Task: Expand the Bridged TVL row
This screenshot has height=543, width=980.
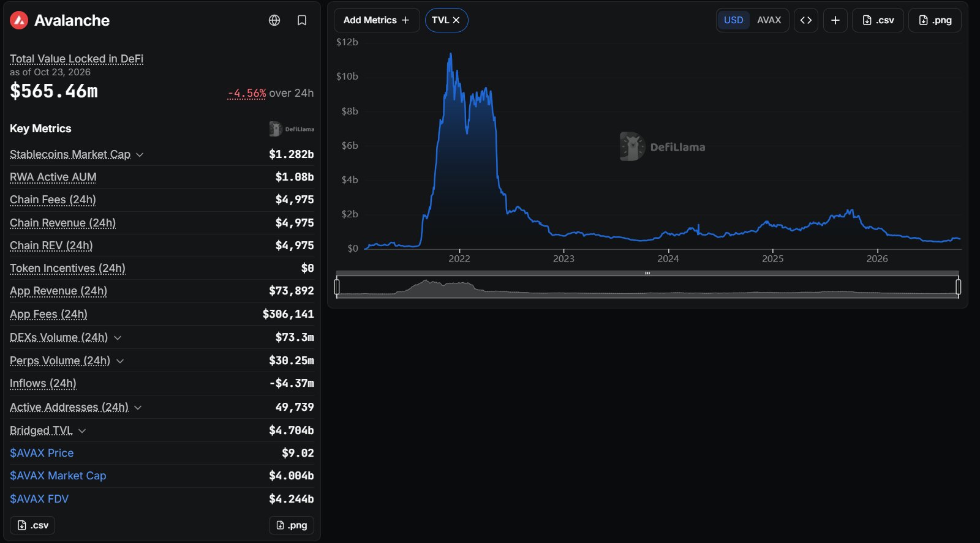Action: pos(82,431)
